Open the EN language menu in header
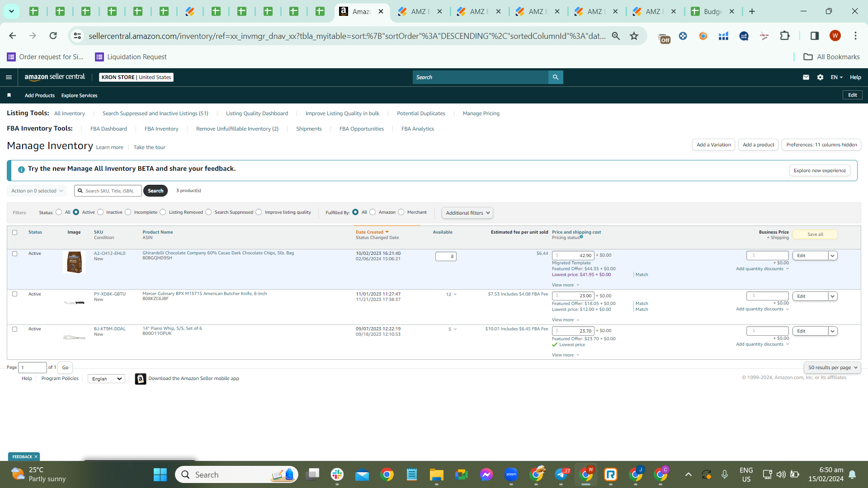The width and height of the screenshot is (868, 488). tap(836, 77)
